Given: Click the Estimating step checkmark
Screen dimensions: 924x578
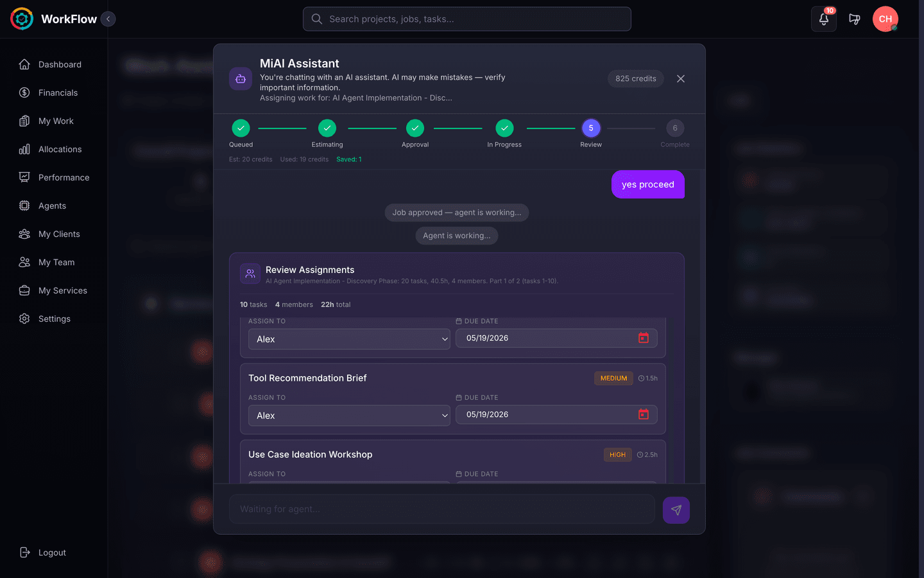Looking at the screenshot, I should 327,128.
